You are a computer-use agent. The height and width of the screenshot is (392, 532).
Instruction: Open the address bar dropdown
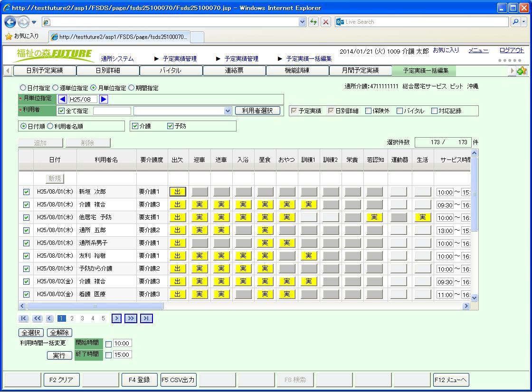click(x=302, y=22)
